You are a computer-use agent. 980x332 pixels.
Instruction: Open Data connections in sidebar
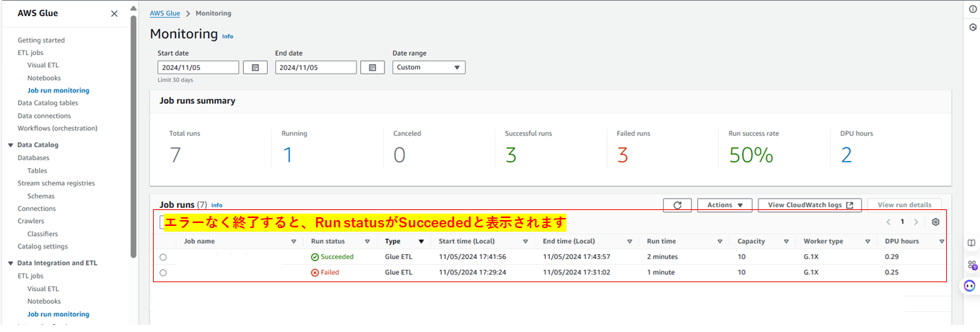pyautogui.click(x=44, y=115)
